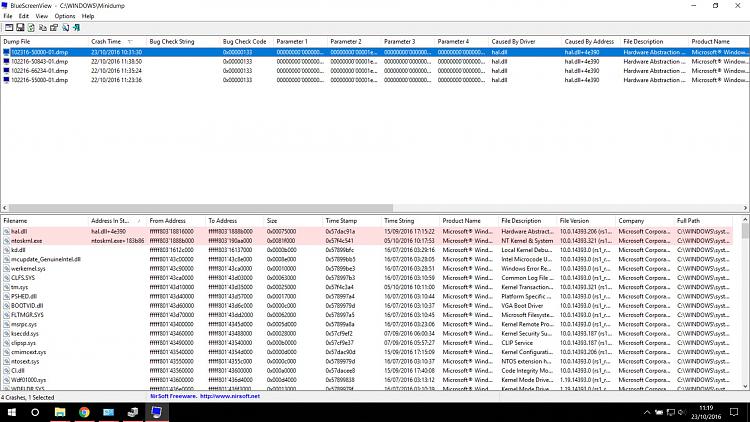Image resolution: width=750 pixels, height=422 pixels.
Task: Open the Properties toolbar icon
Action: 54,28
